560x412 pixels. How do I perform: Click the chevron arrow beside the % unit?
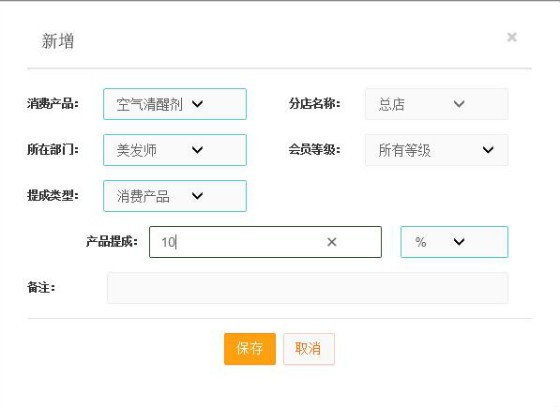459,242
